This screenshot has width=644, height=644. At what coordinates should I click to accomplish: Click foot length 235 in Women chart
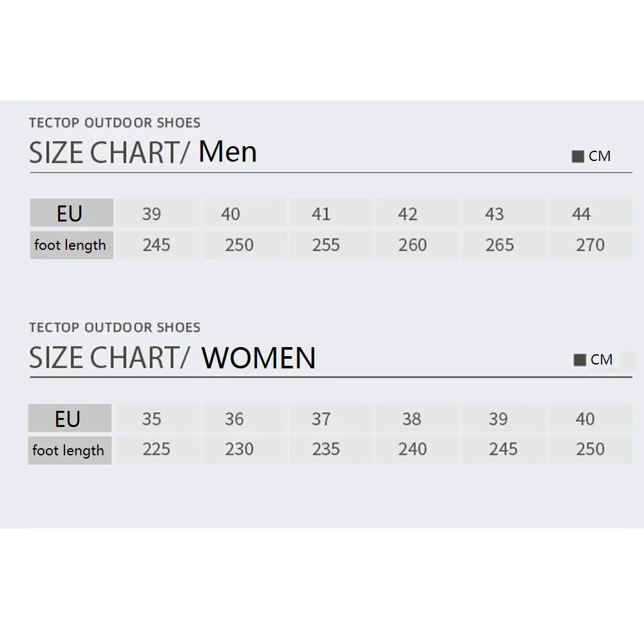point(325,450)
